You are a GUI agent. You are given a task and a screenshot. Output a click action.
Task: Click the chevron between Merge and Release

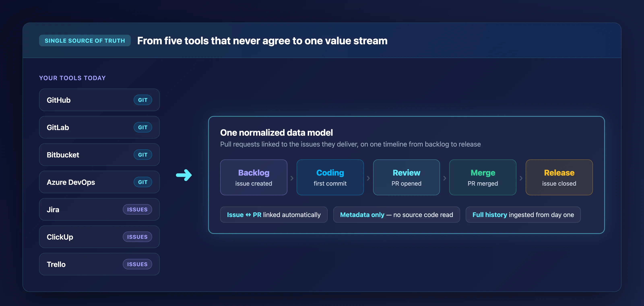521,178
